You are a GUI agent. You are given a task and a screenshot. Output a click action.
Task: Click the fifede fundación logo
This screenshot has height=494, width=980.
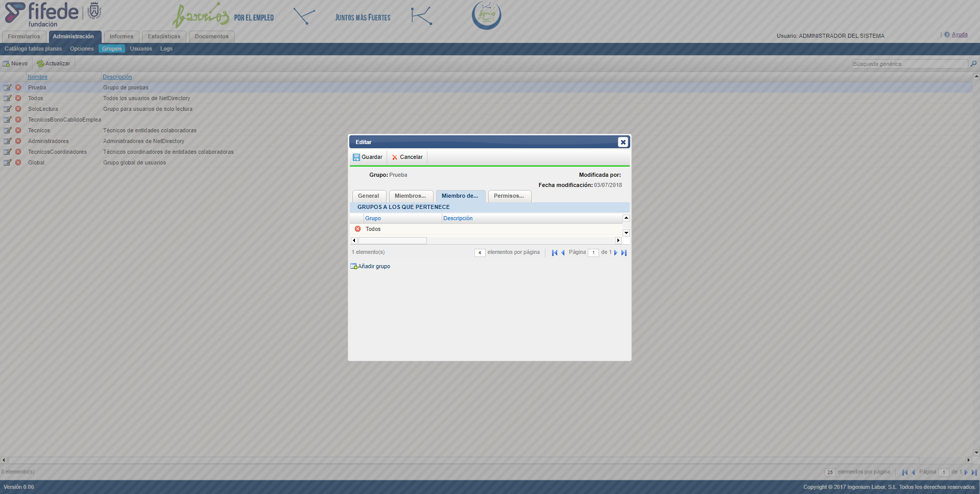53,14
